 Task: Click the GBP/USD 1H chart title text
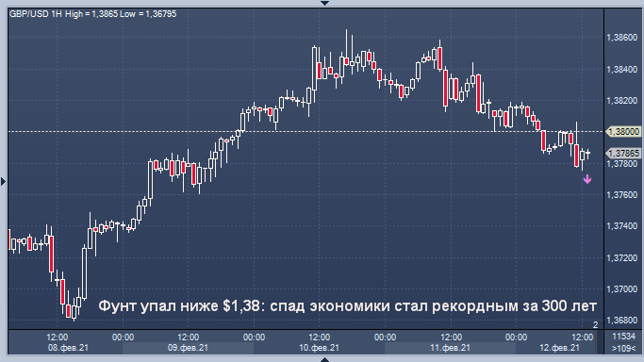(36, 14)
